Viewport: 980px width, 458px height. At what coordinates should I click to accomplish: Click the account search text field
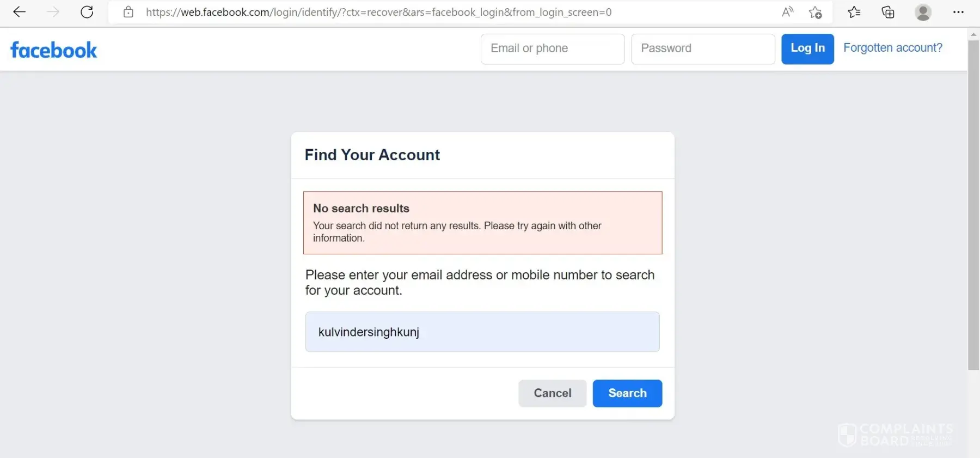pyautogui.click(x=482, y=332)
